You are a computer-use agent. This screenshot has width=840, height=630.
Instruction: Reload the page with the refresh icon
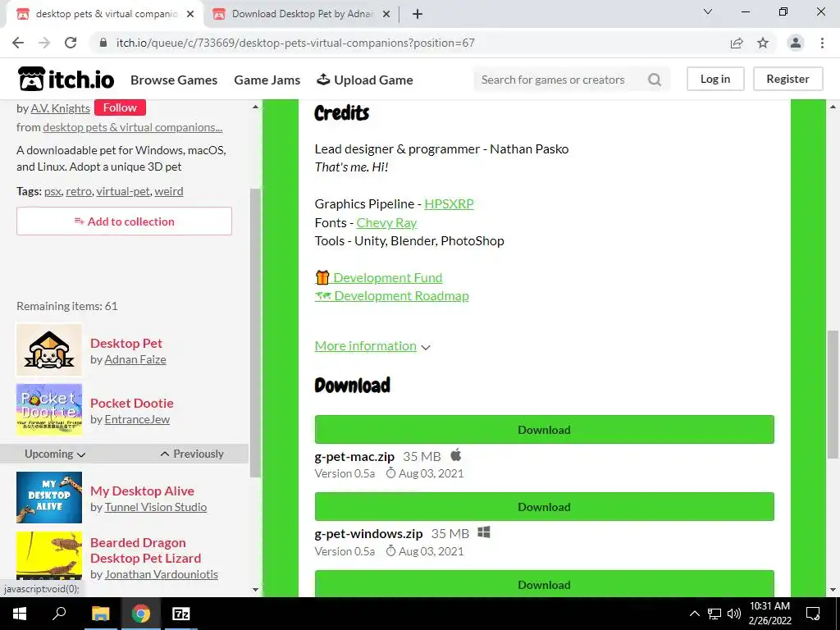coord(71,43)
